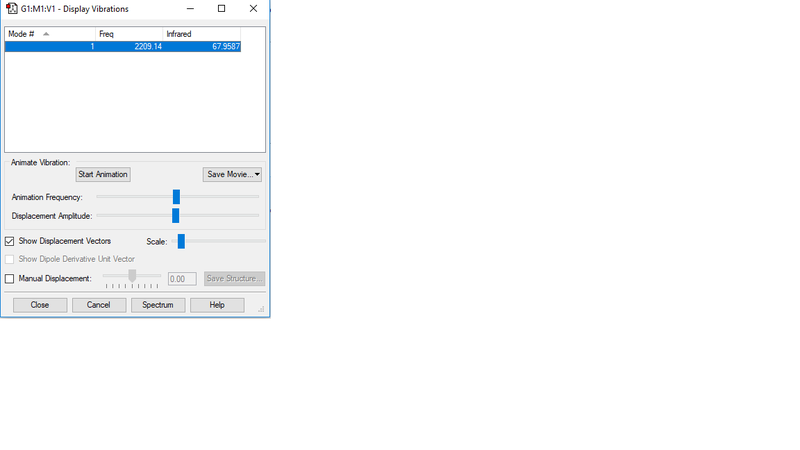Click the manual displacement value field 0.00
800x450 pixels.
pyautogui.click(x=182, y=279)
